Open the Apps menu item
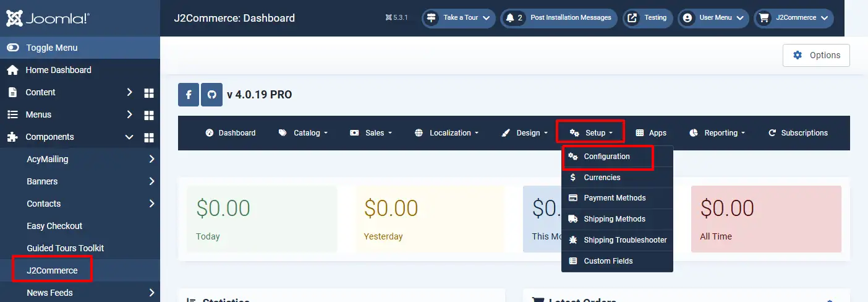 (651, 133)
